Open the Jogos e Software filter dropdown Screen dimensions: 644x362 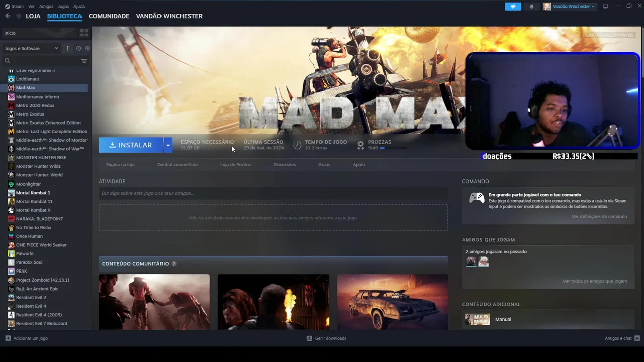(x=31, y=48)
